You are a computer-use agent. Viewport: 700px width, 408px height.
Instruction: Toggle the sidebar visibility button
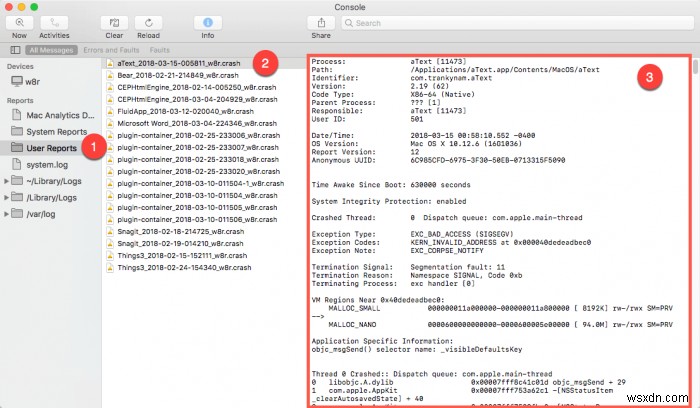pyautogui.click(x=15, y=50)
